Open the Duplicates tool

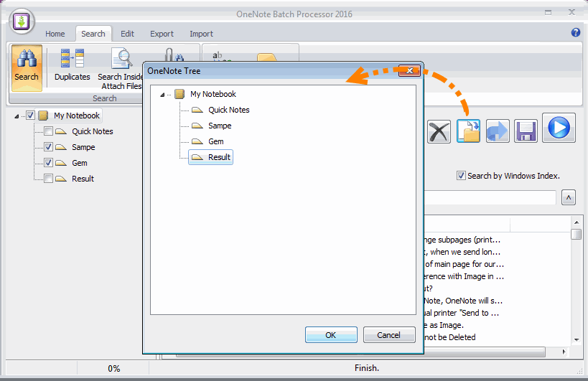coord(73,66)
